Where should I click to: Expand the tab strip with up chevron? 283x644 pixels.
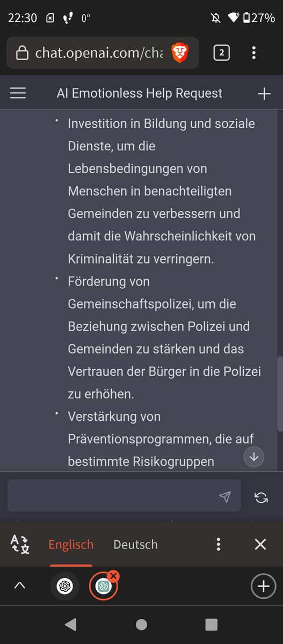(19, 586)
